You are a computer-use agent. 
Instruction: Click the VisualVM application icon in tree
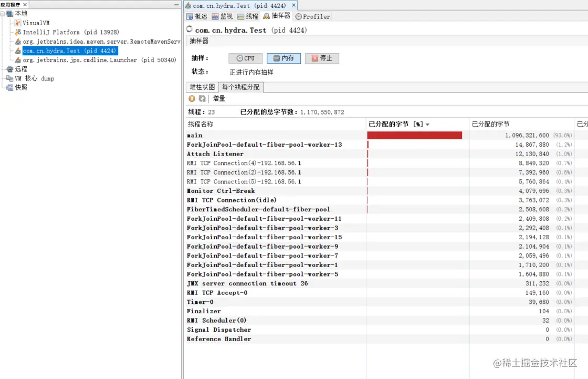(x=18, y=23)
